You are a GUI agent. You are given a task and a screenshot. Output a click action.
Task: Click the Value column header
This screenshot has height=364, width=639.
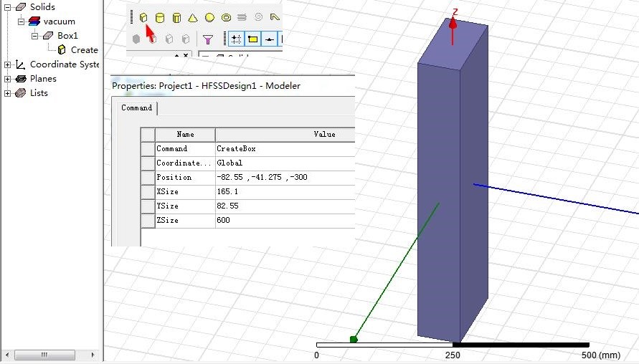285,135
